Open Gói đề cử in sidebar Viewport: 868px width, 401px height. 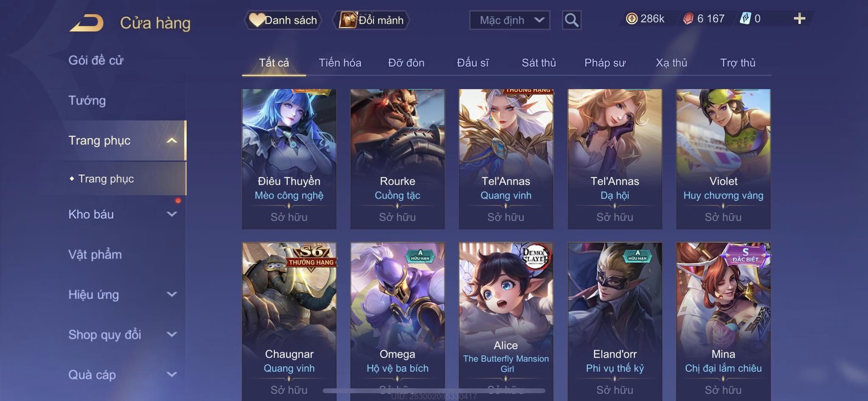96,60
